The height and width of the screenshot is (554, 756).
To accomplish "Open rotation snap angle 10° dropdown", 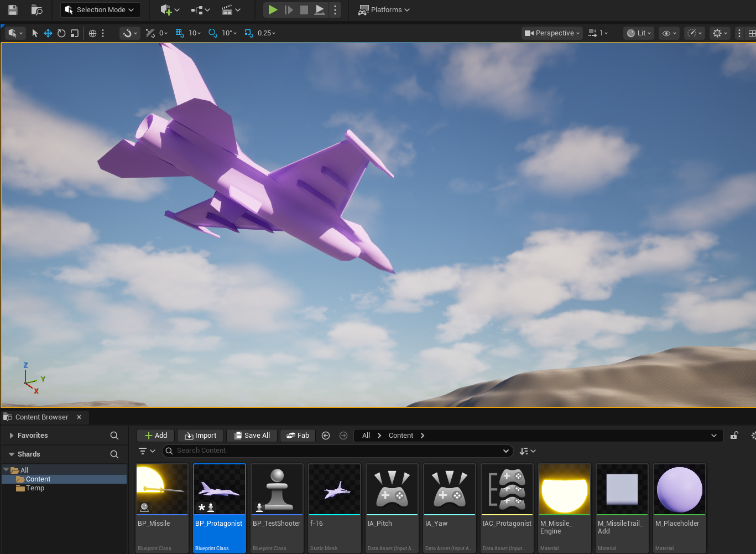I will coord(229,33).
